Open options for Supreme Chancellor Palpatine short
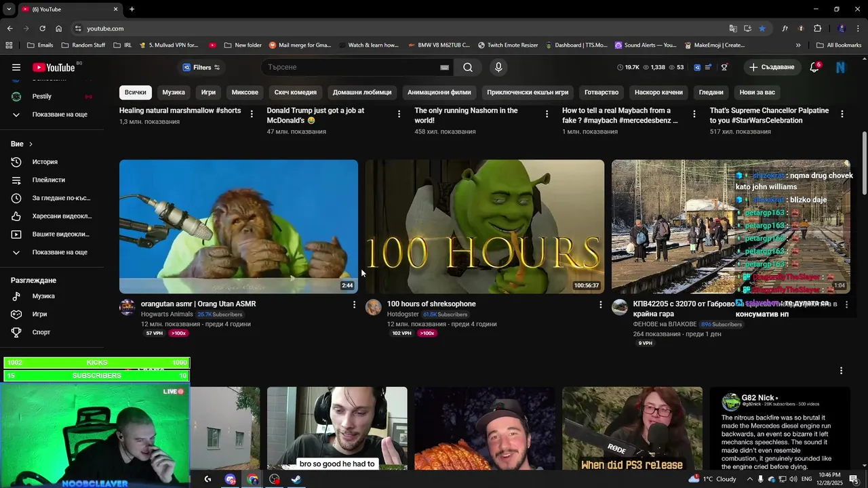The width and height of the screenshot is (868, 488). click(x=842, y=114)
